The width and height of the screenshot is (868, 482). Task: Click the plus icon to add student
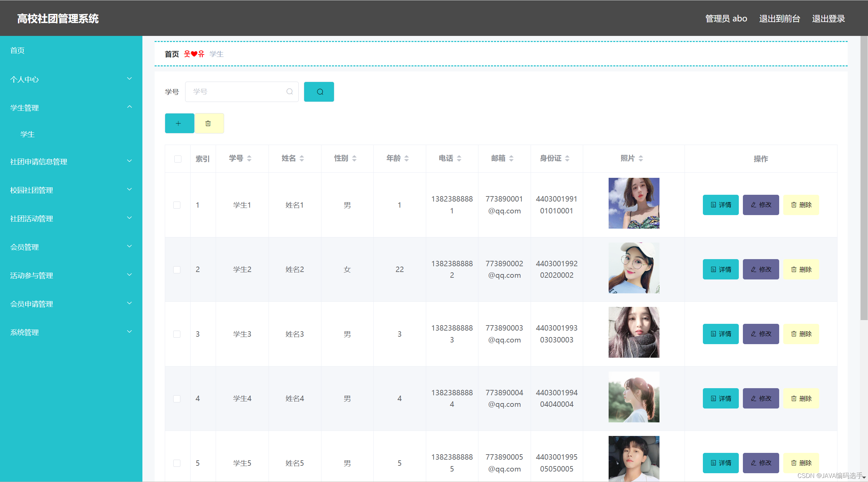tap(179, 123)
